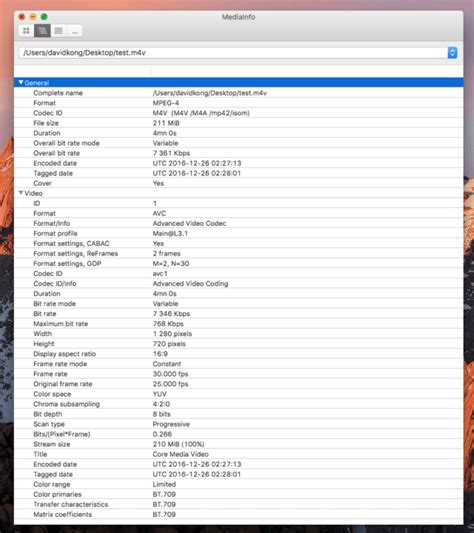Select the Complete name row
Image resolution: width=474 pixels, height=533 pixels.
coord(238,93)
